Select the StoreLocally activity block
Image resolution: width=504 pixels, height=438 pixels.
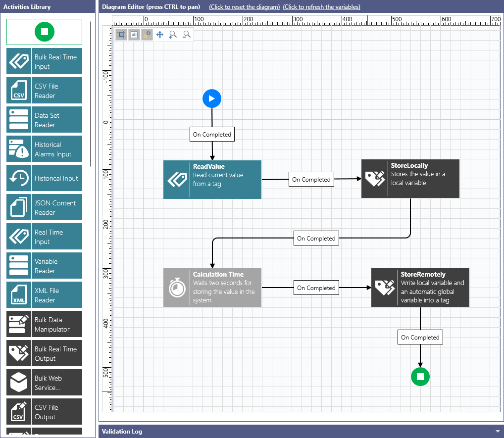pyautogui.click(x=410, y=179)
